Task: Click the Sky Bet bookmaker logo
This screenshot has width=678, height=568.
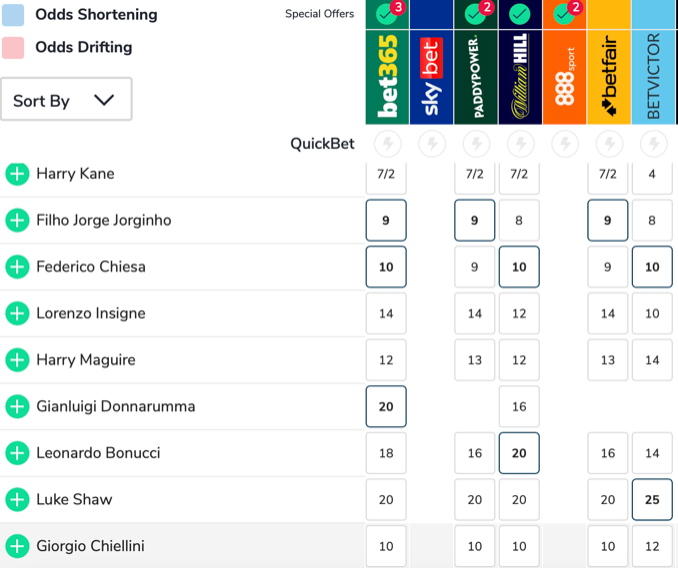Action: point(431,77)
